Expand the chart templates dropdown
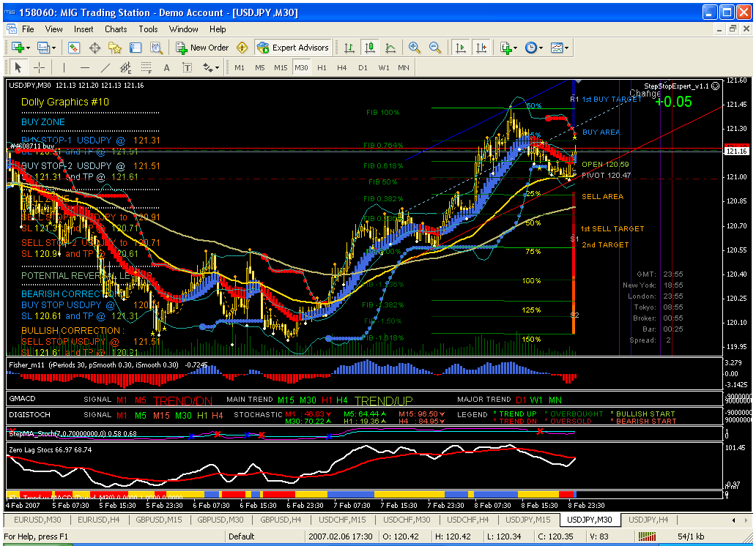 pyautogui.click(x=560, y=48)
